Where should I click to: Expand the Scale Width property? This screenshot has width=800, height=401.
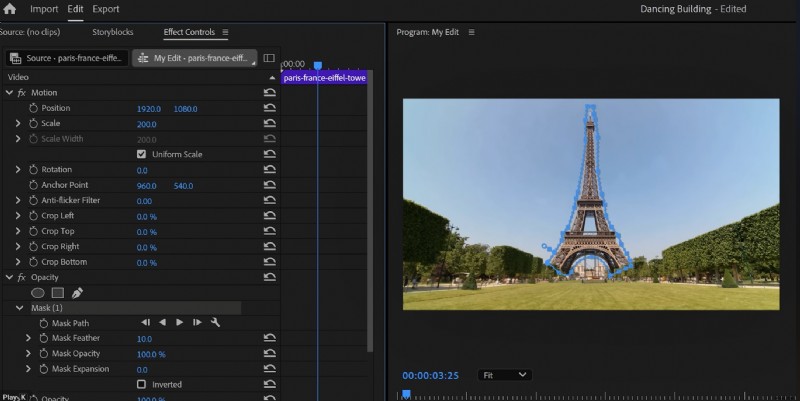18,138
